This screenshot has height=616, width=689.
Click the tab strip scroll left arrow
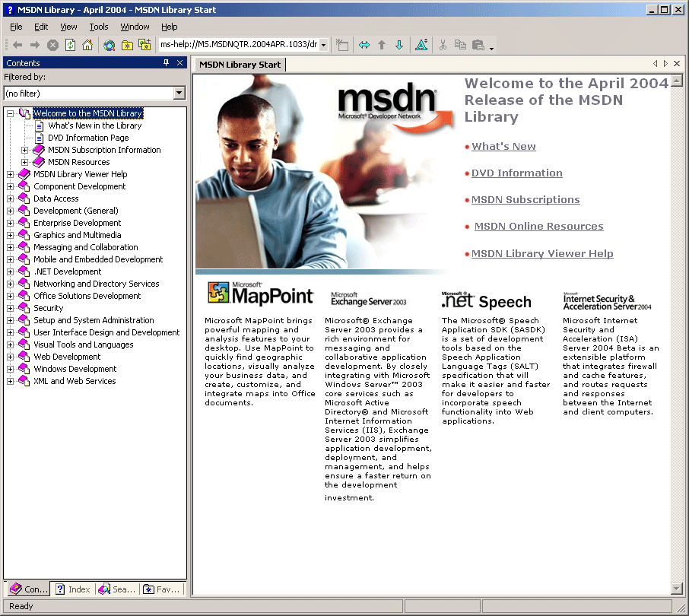tap(656, 64)
